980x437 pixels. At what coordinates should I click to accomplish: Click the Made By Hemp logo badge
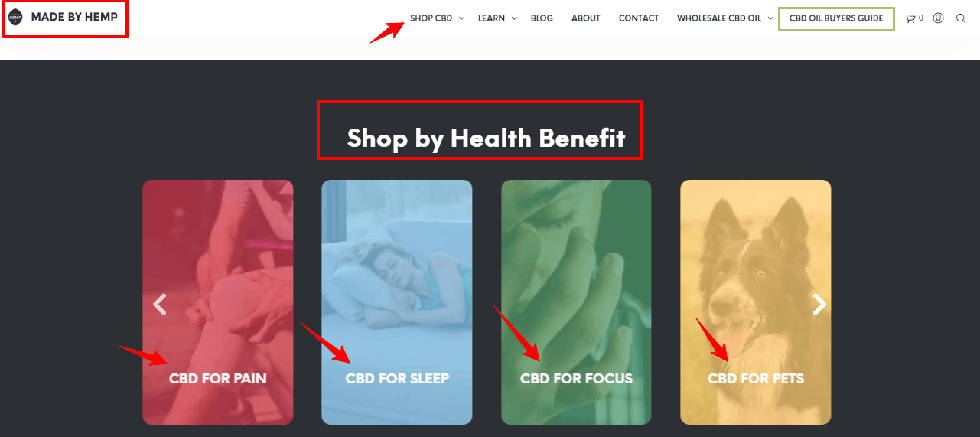pos(15,17)
